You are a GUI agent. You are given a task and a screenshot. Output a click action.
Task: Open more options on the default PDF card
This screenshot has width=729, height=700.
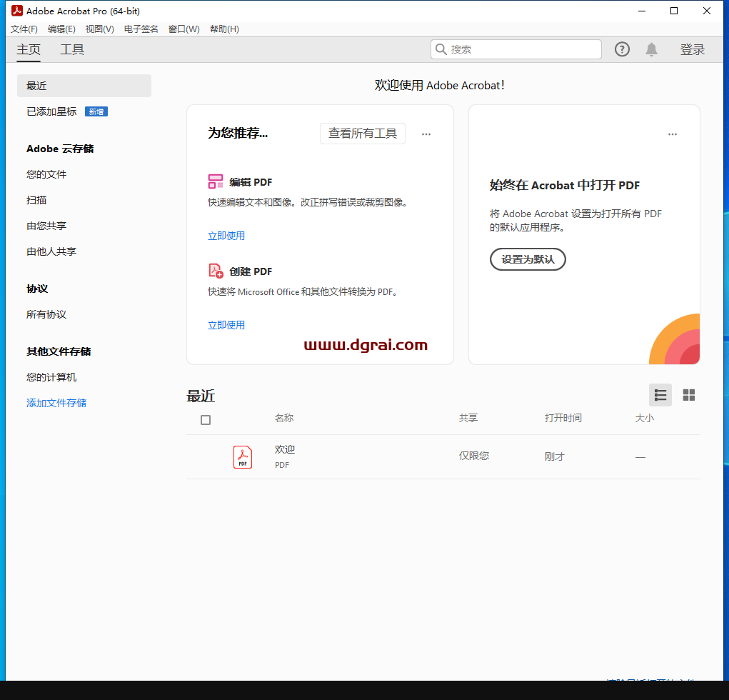pos(673,134)
